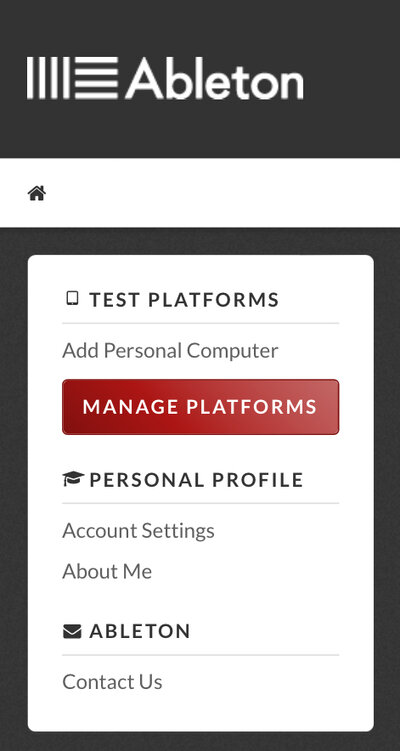
Task: Click the divider line under Test Platforms
Action: tap(200, 323)
